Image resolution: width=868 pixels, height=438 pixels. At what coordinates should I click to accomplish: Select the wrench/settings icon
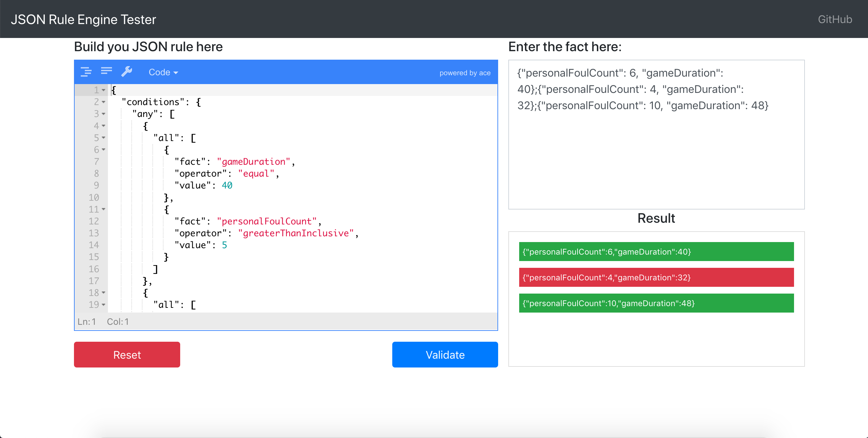tap(126, 72)
